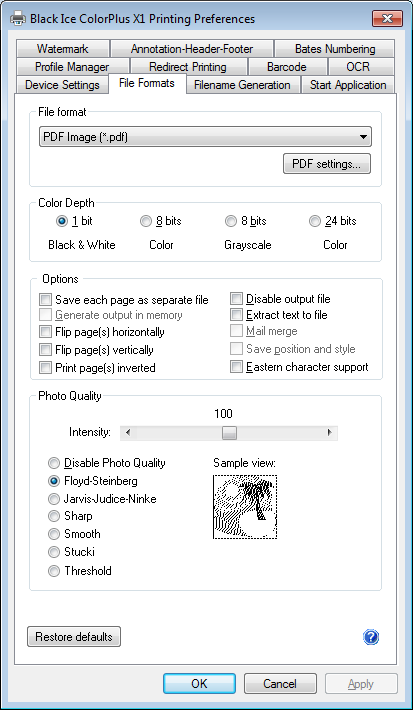413x710 pixels.
Task: Click the Restore defaults button
Action: 74,637
